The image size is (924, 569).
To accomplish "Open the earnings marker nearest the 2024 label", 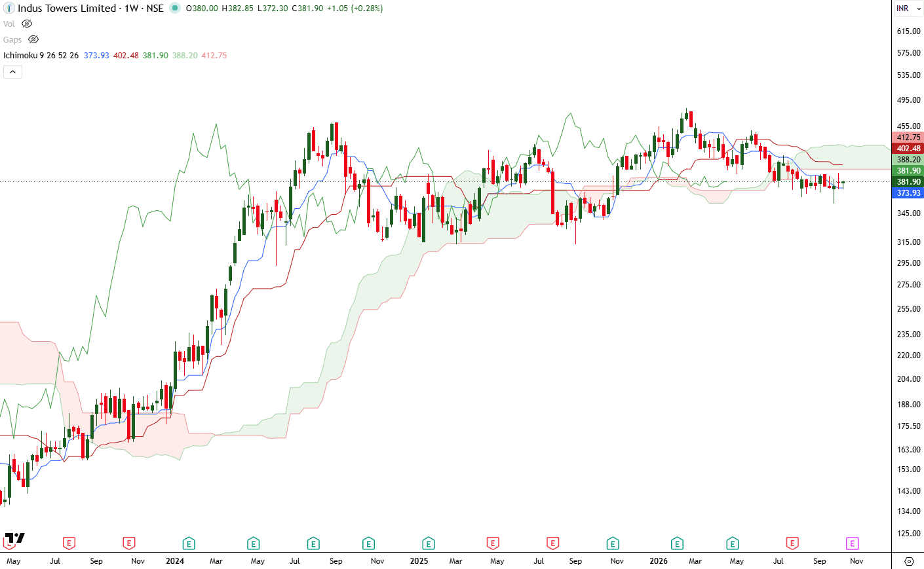I will click(x=189, y=543).
